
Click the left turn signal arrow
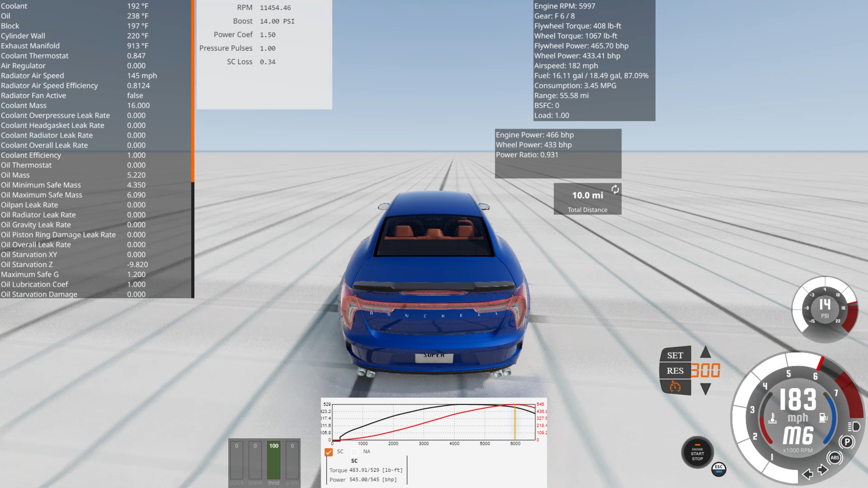[807, 474]
